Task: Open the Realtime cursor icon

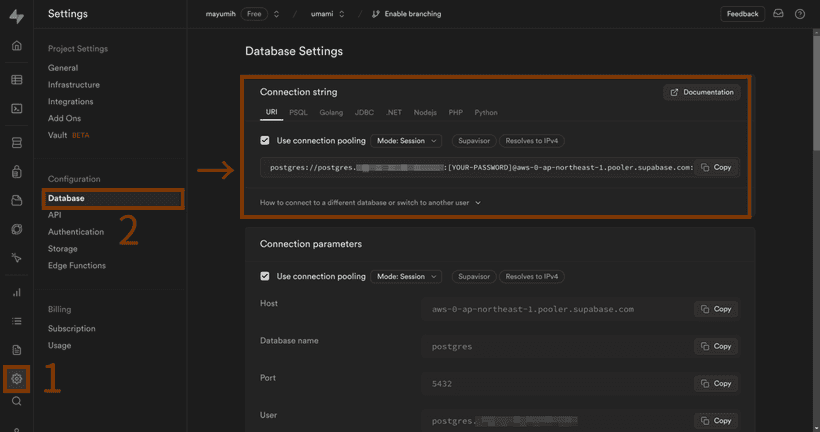Action: [x=17, y=258]
